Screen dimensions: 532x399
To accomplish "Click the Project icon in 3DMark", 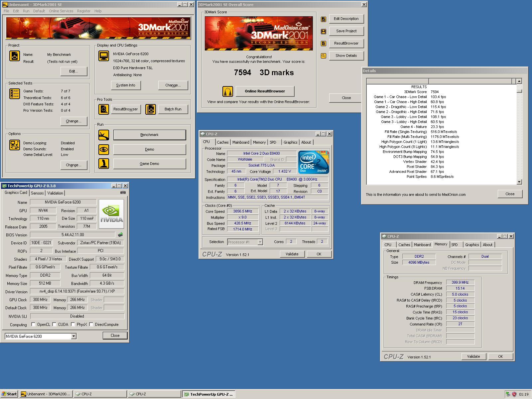I will tap(14, 56).
